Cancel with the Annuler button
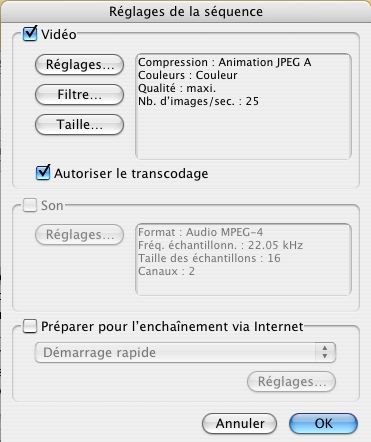The width and height of the screenshot is (371, 442). pos(239,424)
